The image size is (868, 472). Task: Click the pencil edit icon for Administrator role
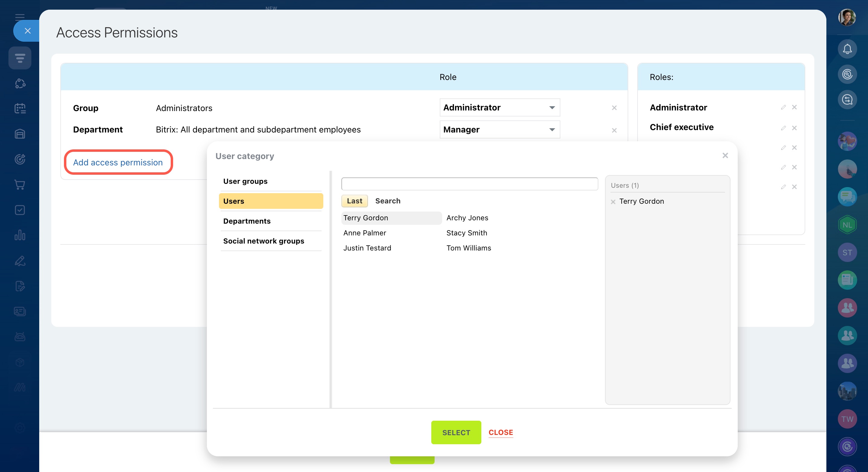pyautogui.click(x=783, y=107)
